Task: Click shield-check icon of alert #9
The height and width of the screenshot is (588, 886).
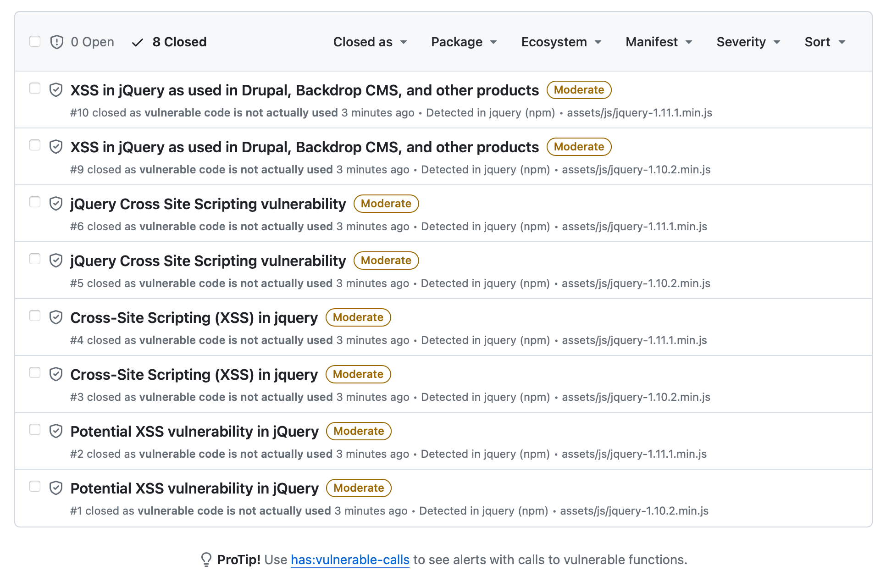Action: click(56, 147)
